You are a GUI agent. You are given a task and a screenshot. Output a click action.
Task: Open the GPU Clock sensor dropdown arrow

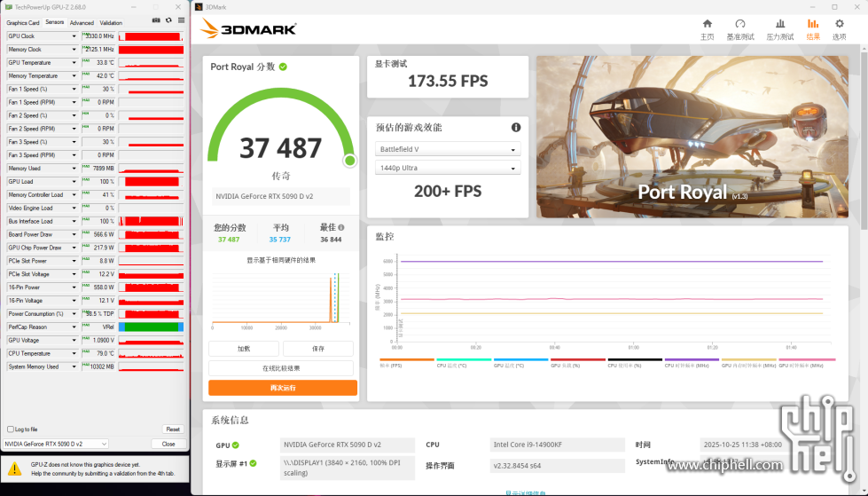[74, 36]
